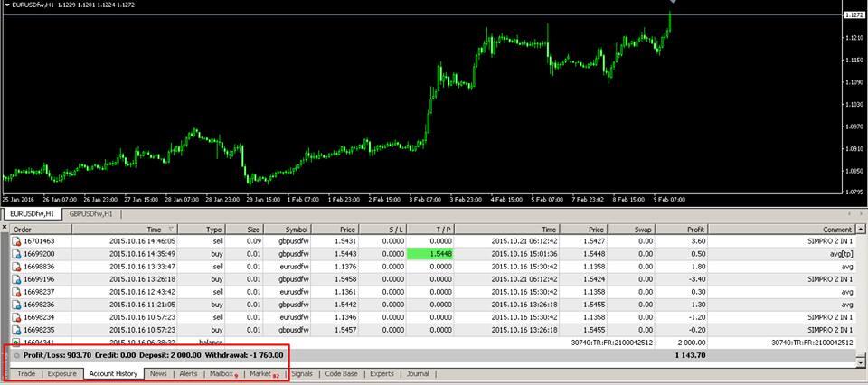Click open time 2015.10.16 14:46:05
868x385 pixels.
[x=142, y=241]
